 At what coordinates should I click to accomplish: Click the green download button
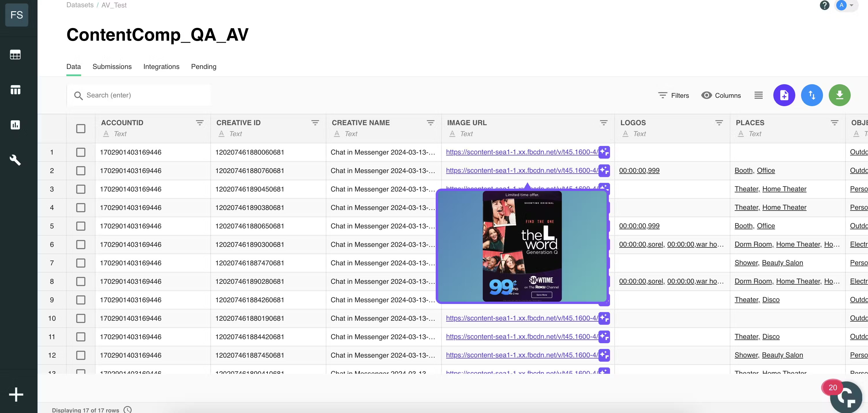839,95
